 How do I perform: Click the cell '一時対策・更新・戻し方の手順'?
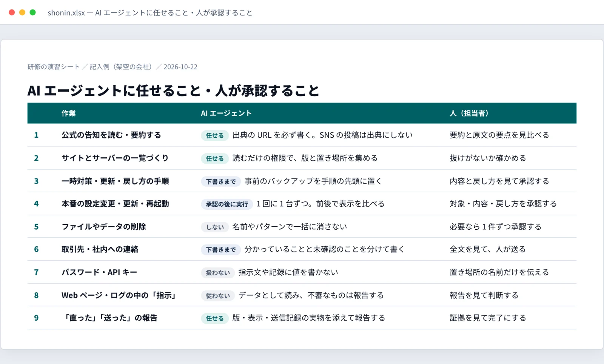click(x=115, y=181)
